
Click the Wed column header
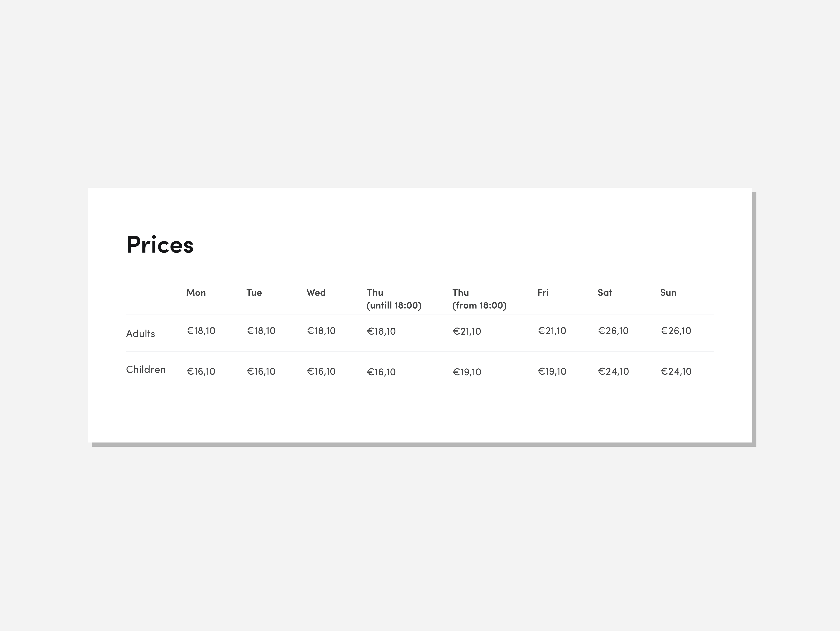pos(316,293)
